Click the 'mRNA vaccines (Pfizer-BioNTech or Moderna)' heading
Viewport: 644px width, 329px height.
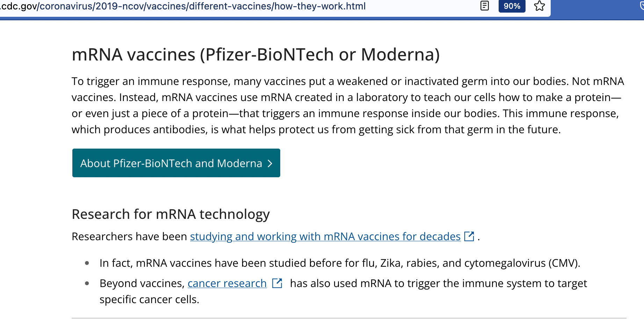(255, 55)
